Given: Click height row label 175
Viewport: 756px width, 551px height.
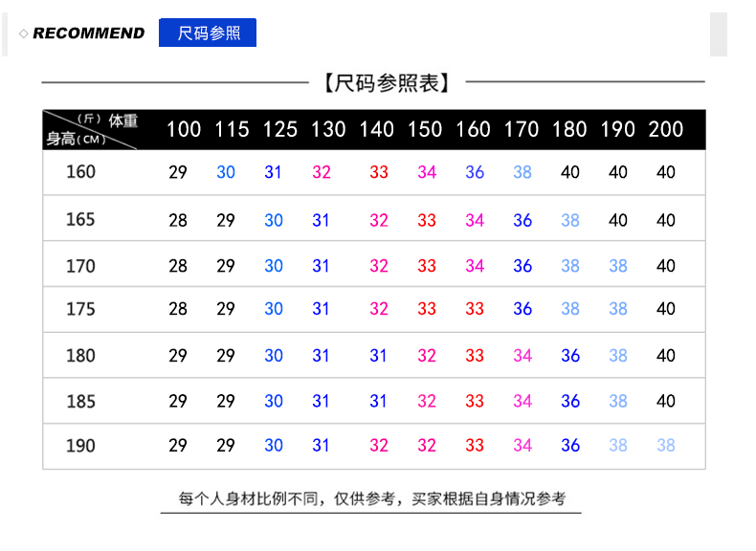Looking at the screenshot, I should pyautogui.click(x=80, y=309).
